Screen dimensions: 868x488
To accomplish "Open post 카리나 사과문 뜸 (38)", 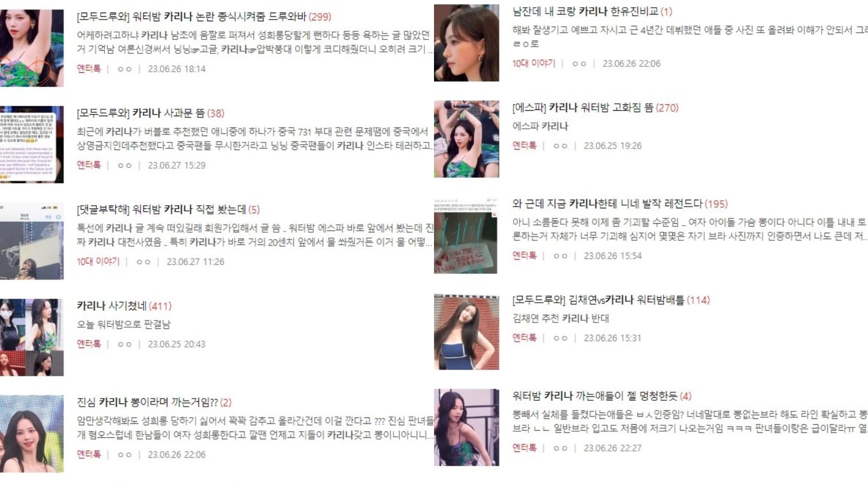I will [151, 113].
